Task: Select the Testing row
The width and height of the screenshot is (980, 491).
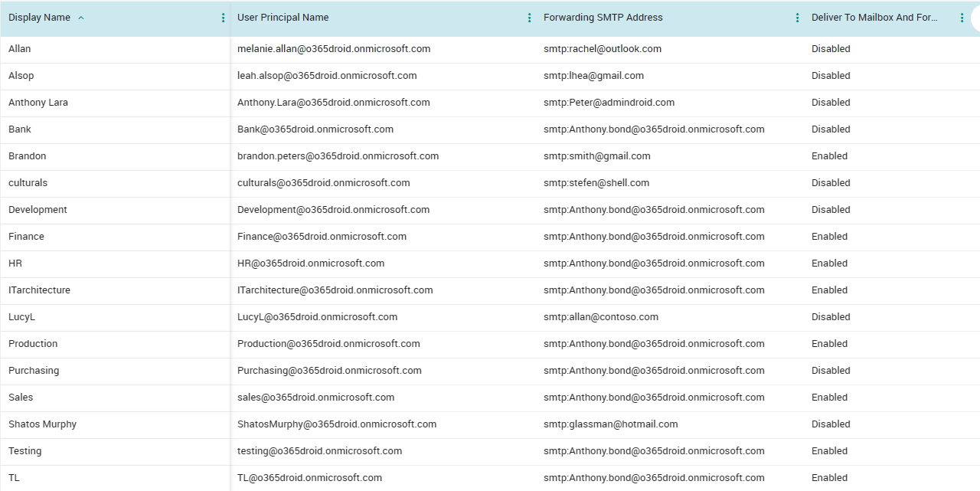Action: click(24, 450)
